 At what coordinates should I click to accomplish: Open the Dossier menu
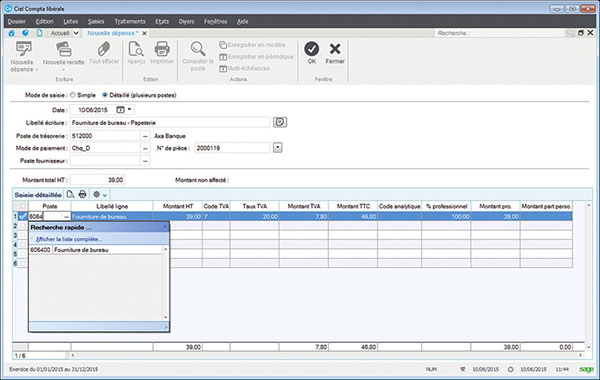click(17, 21)
